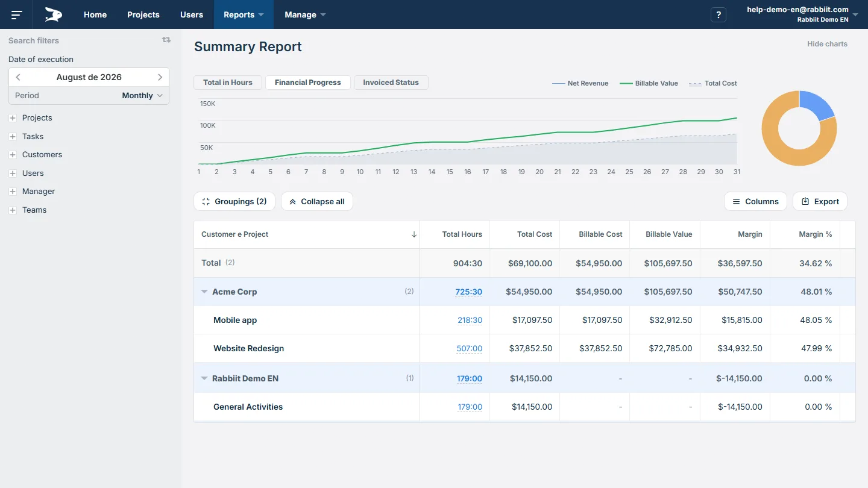Reset search filters with the swap icon
This screenshot has width=868, height=488.
[166, 40]
